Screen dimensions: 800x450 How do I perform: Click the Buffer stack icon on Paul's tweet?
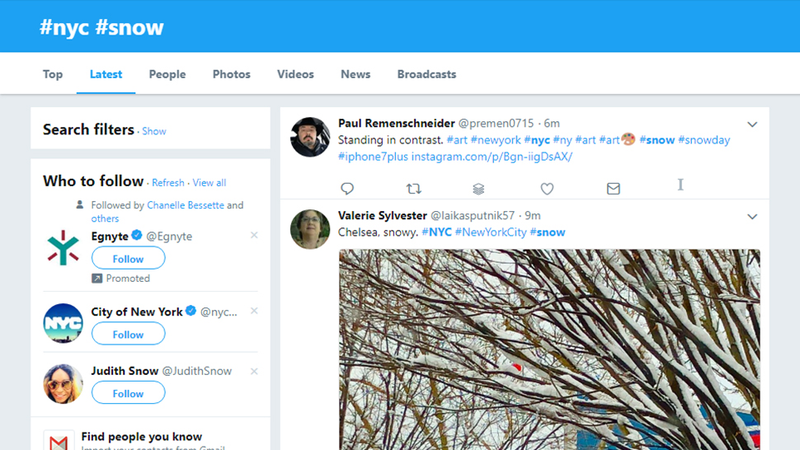[x=478, y=189]
